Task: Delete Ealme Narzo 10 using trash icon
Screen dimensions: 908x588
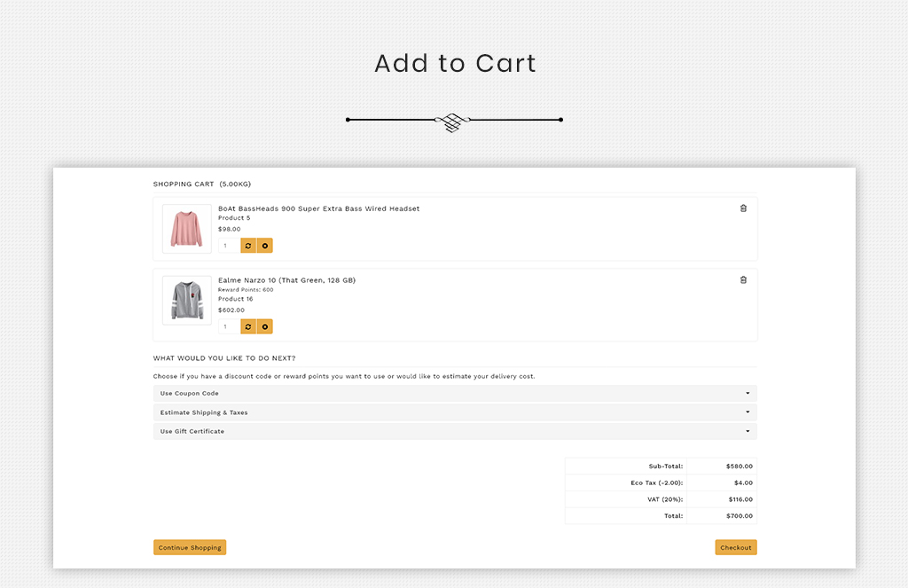Action: pyautogui.click(x=743, y=279)
